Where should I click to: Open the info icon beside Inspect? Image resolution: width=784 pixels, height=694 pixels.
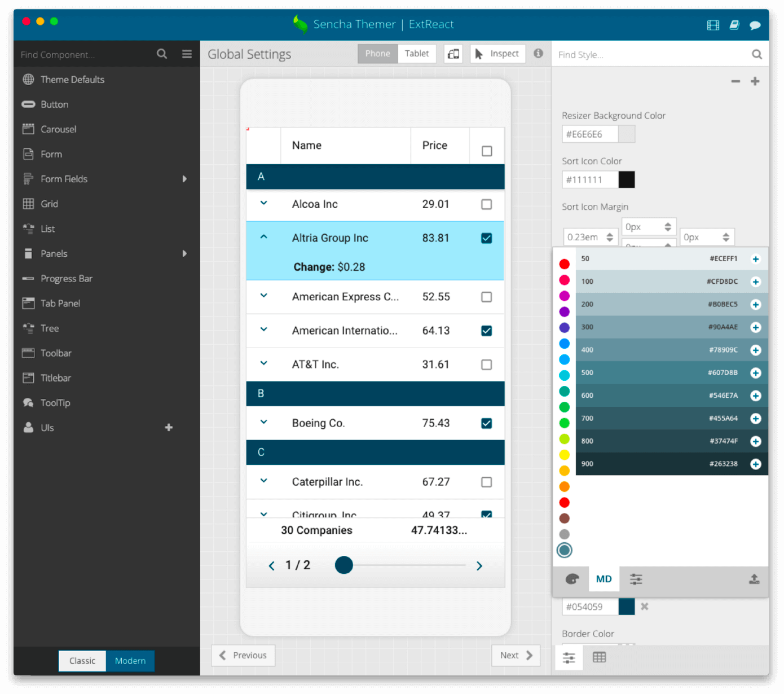539,53
